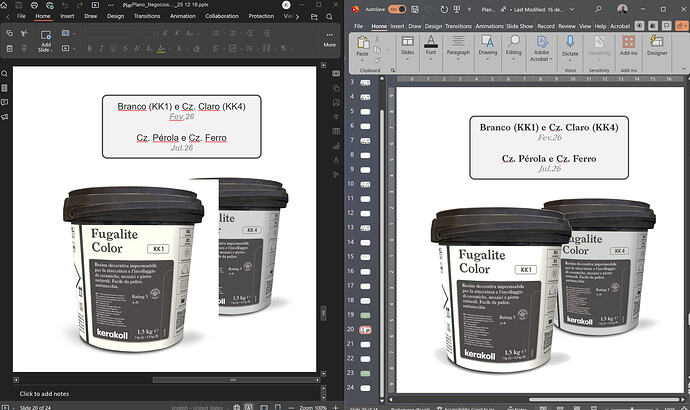Image resolution: width=690 pixels, height=410 pixels.
Task: Turn off the AutoSave toggle
Action: point(397,9)
